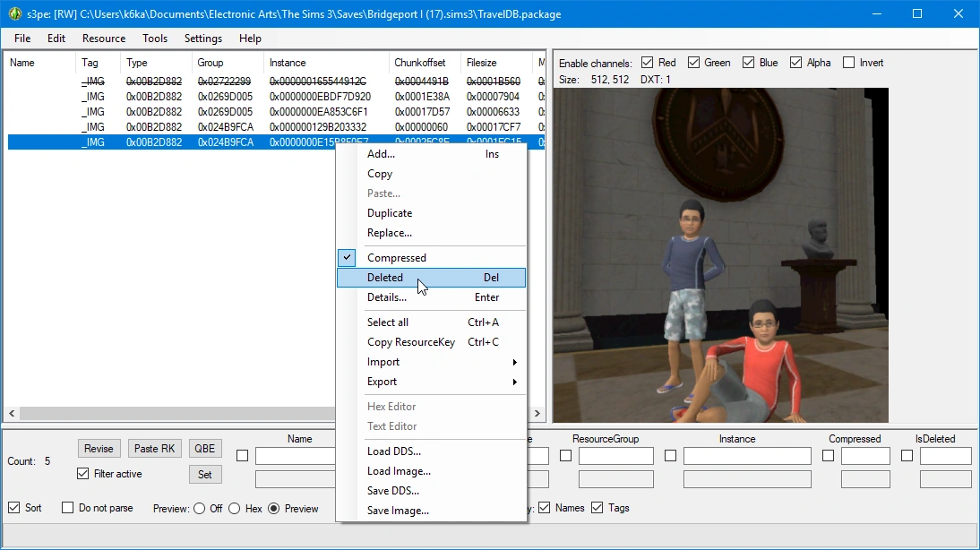Select the struck-through row 0x000000165544912C

(x=276, y=82)
